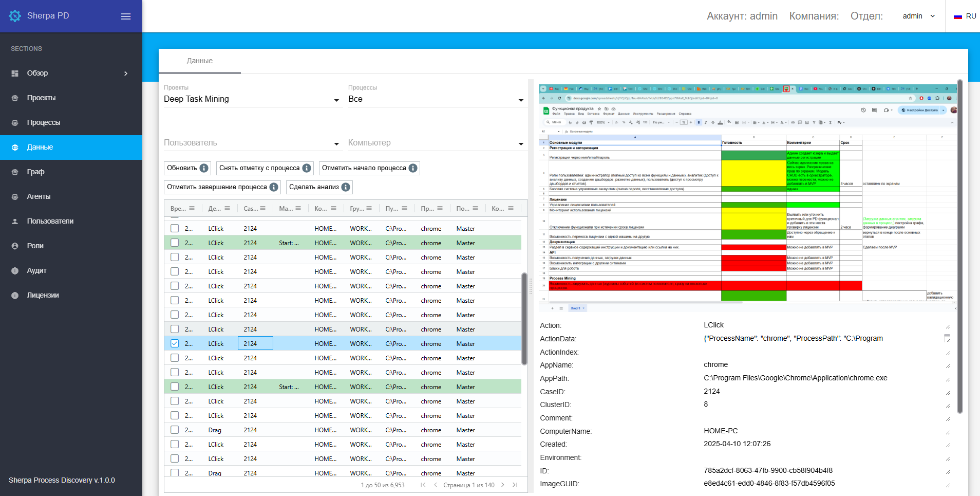
Task: Click the table's vertical scrollbar thumb
Action: point(524,319)
